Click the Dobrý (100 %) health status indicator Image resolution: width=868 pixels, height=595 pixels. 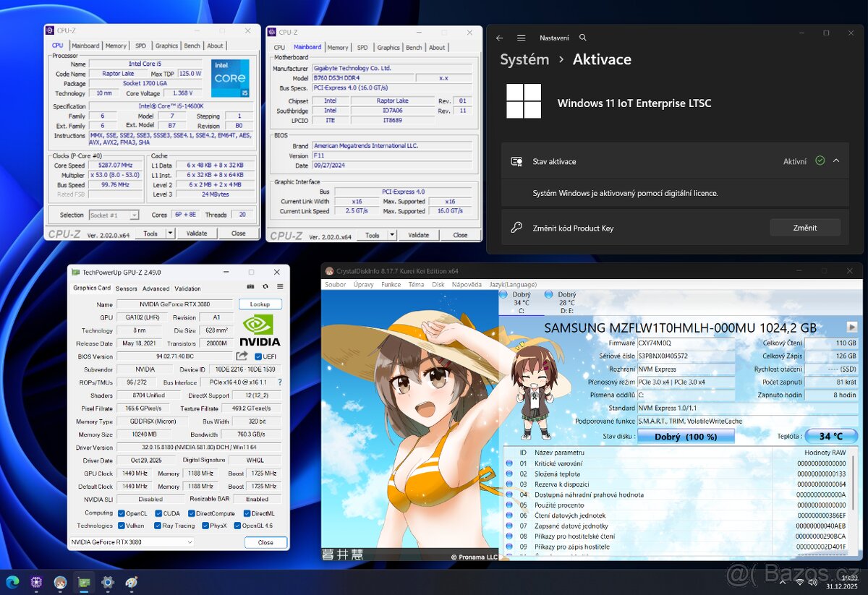click(685, 436)
